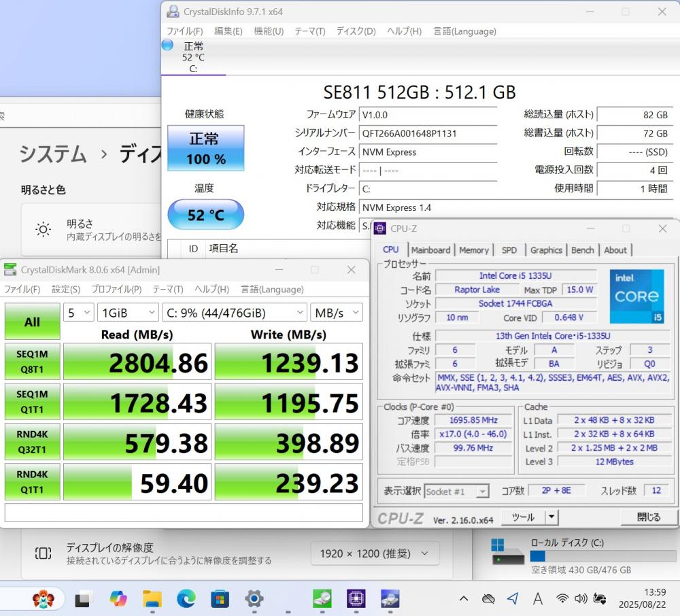
Task: Switch to the SPD tab in CPU-Z
Action: click(509, 250)
